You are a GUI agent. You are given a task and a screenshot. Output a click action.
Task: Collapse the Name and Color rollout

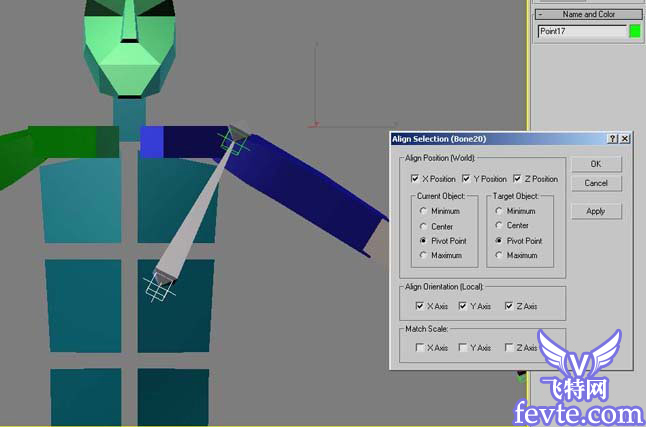[588, 14]
